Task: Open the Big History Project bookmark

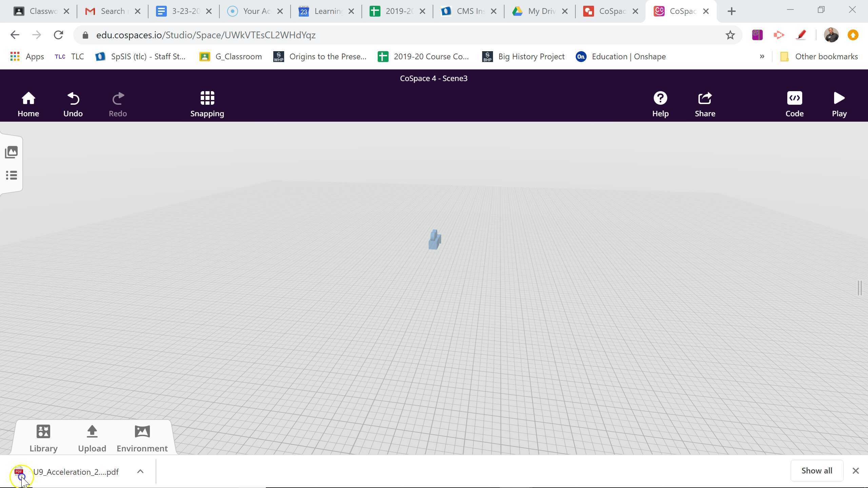Action: click(x=524, y=56)
